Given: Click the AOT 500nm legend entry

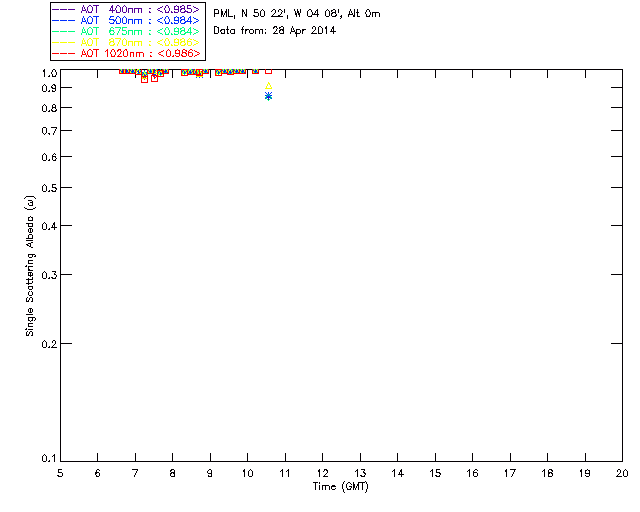Looking at the screenshot, I should click(126, 20).
